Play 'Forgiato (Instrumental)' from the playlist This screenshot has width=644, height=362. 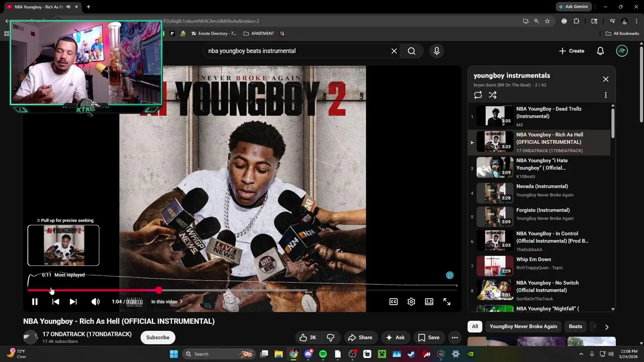point(540,216)
